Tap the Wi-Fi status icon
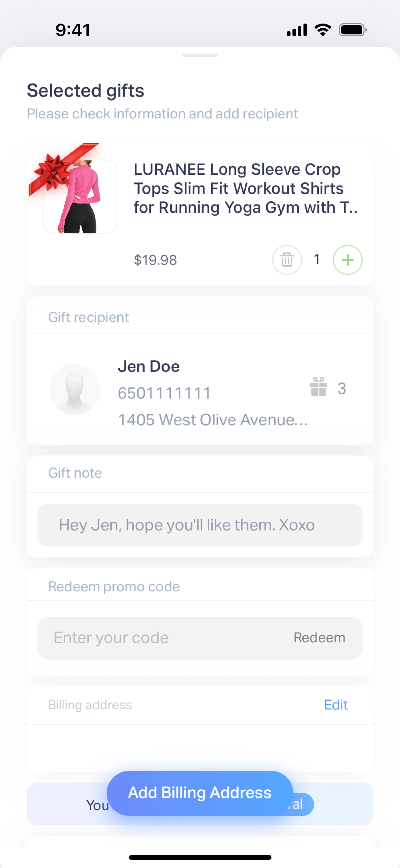 pyautogui.click(x=322, y=30)
